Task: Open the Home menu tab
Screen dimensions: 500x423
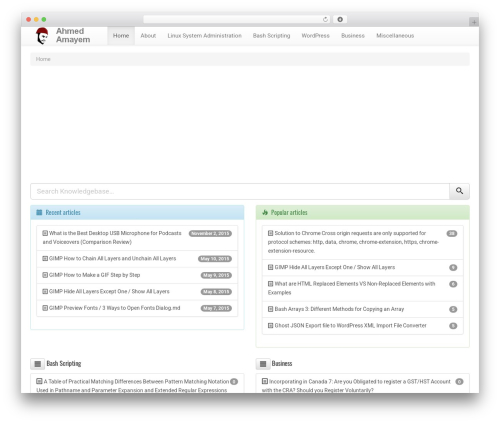Action: click(x=121, y=36)
